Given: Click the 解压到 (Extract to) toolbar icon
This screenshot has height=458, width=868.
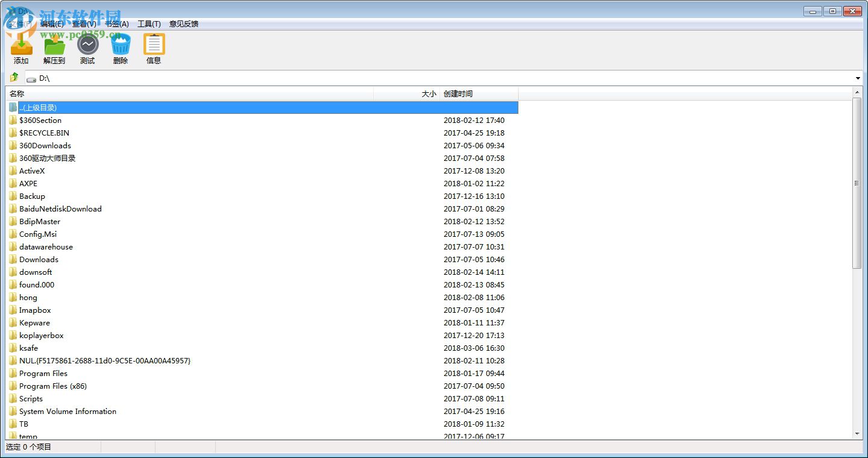Looking at the screenshot, I should click(54, 45).
